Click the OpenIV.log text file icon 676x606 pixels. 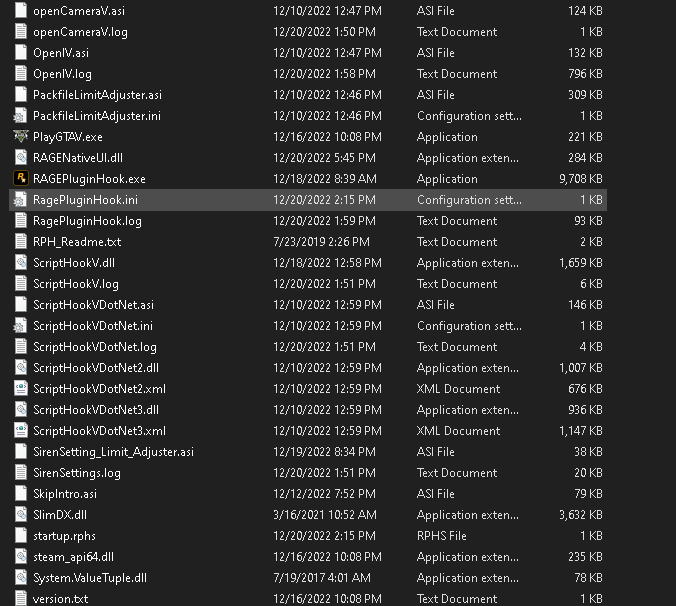pyautogui.click(x=21, y=74)
